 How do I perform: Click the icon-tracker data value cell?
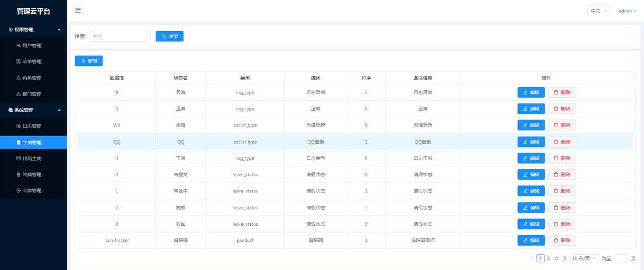[117, 241]
